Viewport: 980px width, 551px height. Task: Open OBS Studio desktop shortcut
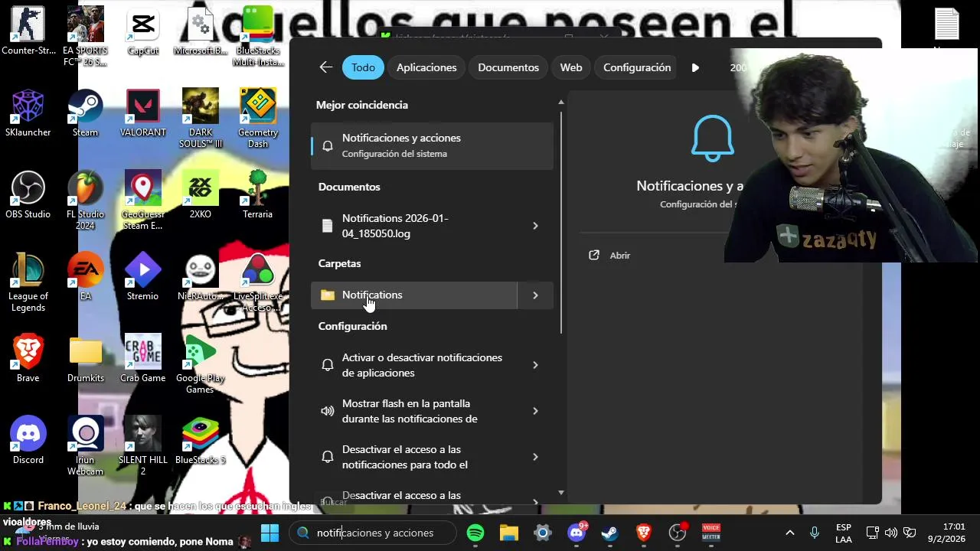pyautogui.click(x=28, y=194)
